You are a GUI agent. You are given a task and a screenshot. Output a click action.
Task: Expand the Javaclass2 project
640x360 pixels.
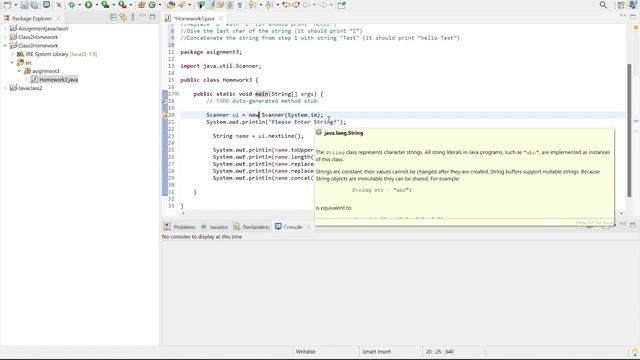click(x=5, y=88)
